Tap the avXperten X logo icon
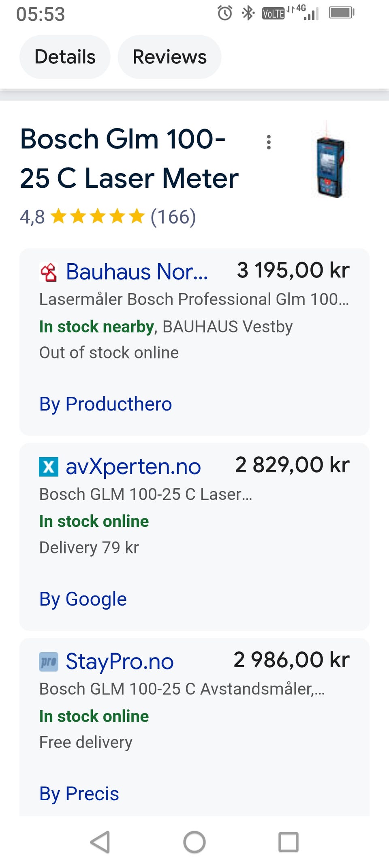Viewport: 389px width, 868px height. 49,466
